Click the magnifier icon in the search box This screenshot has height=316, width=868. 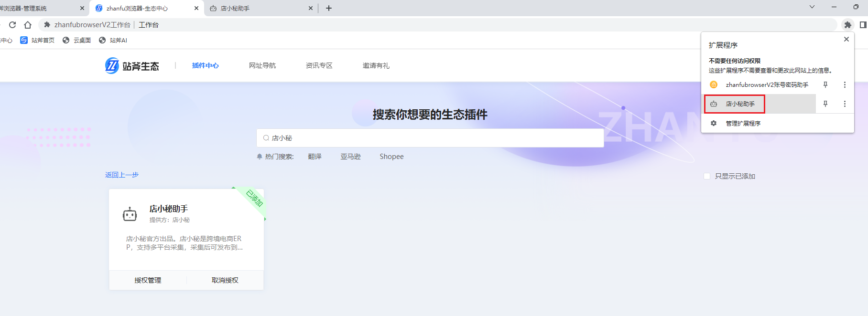(x=266, y=138)
